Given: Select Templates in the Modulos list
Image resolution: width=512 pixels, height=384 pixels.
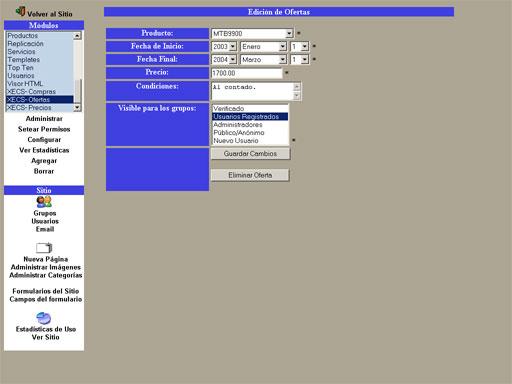Looking at the screenshot, I should tap(40, 60).
